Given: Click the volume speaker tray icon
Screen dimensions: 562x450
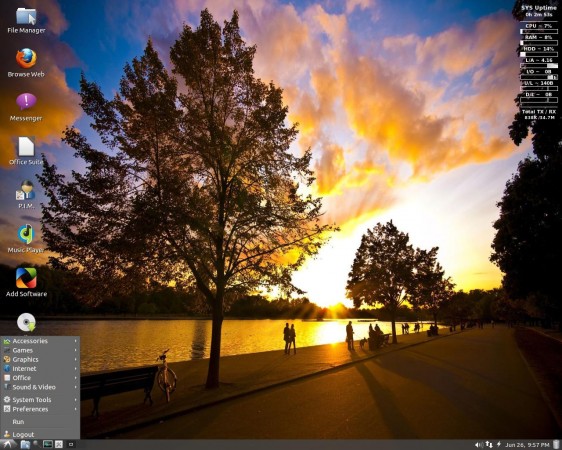Looking at the screenshot, I should click(x=479, y=445).
